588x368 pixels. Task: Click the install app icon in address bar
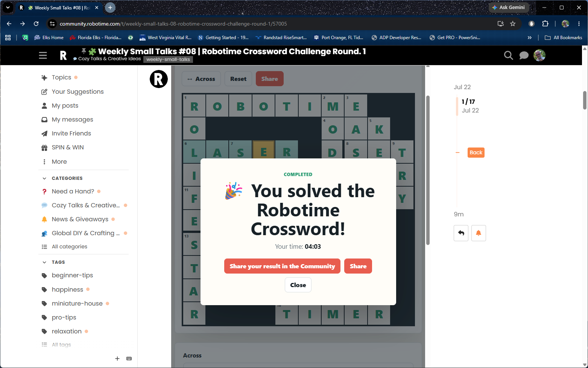click(x=500, y=24)
